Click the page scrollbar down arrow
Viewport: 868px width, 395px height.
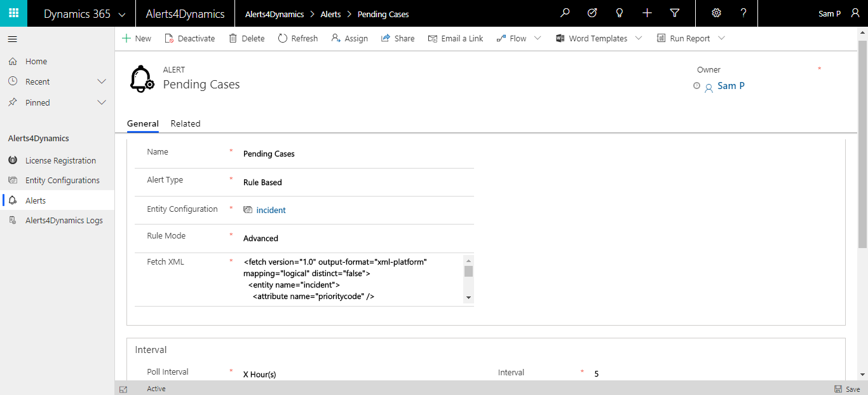coord(862,375)
